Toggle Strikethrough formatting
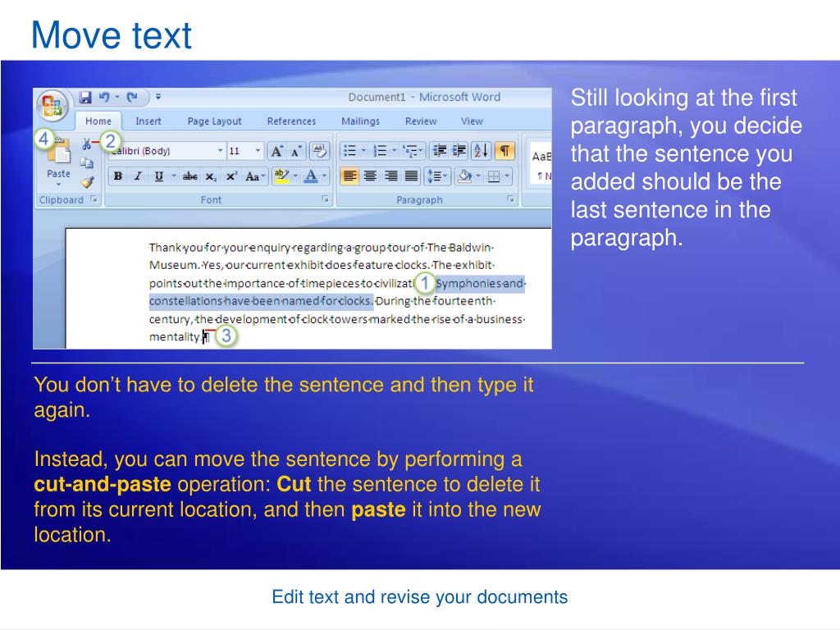 pos(189,176)
